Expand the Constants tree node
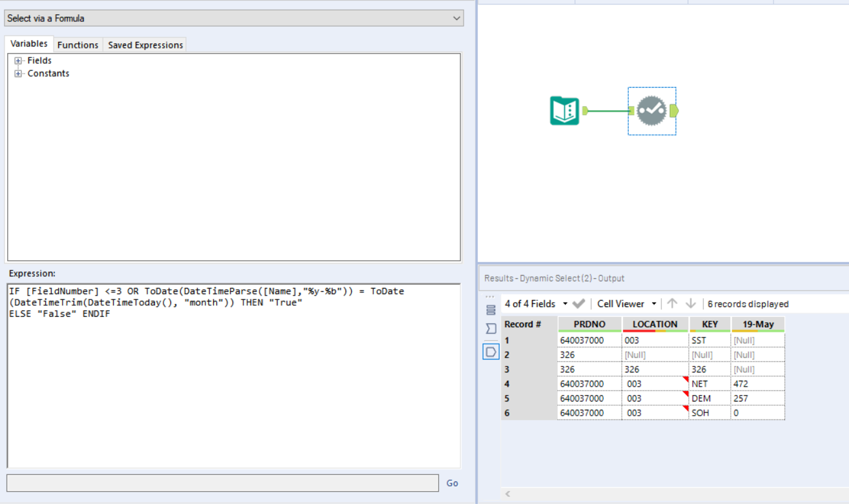This screenshot has width=849, height=504. [x=17, y=73]
